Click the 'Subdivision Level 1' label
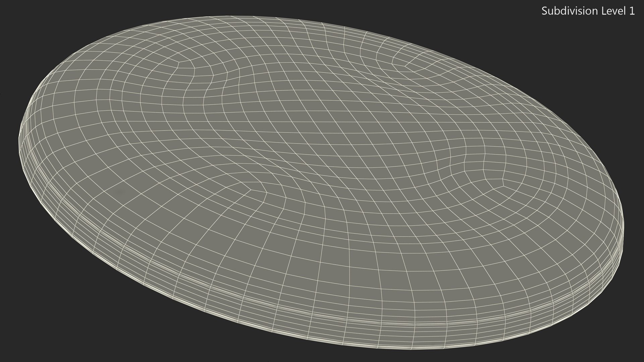The height and width of the screenshot is (362, 644). (x=588, y=11)
